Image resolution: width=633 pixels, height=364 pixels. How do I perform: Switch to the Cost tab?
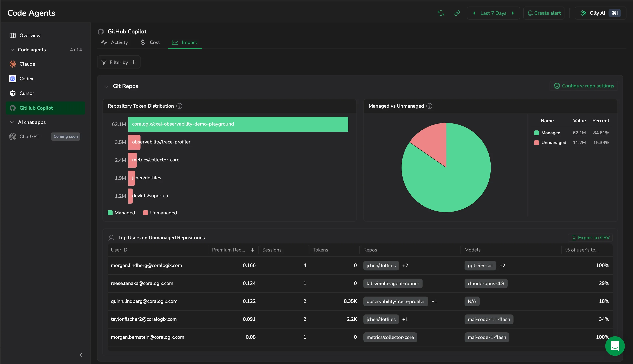point(150,42)
